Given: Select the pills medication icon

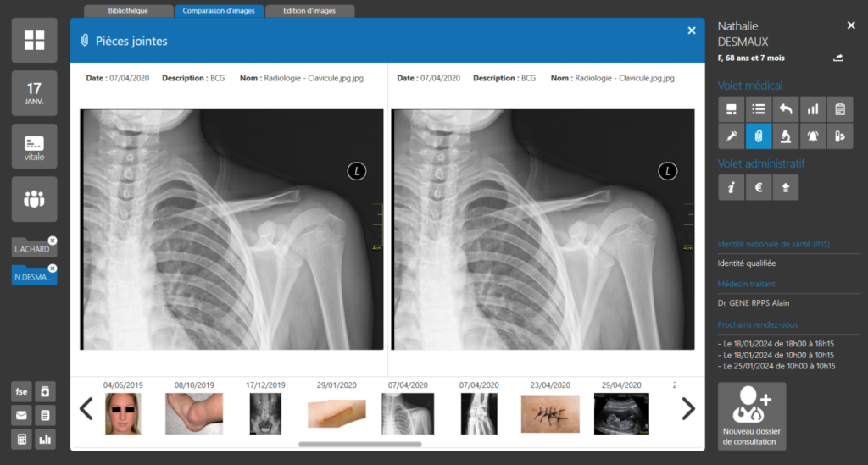Looking at the screenshot, I should point(840,136).
